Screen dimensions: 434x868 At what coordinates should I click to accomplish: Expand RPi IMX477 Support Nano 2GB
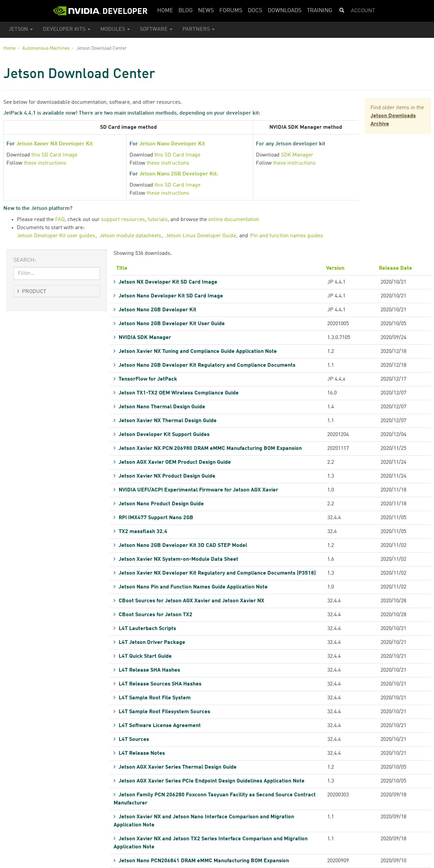(x=156, y=517)
